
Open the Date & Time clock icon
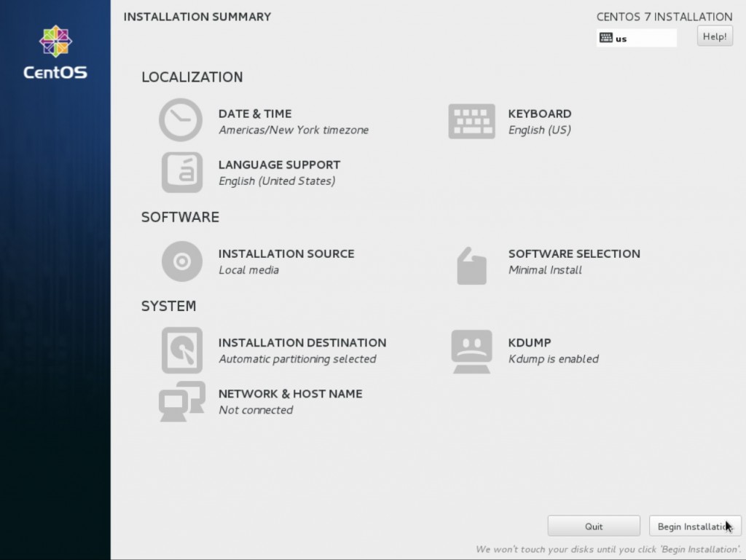tap(181, 120)
